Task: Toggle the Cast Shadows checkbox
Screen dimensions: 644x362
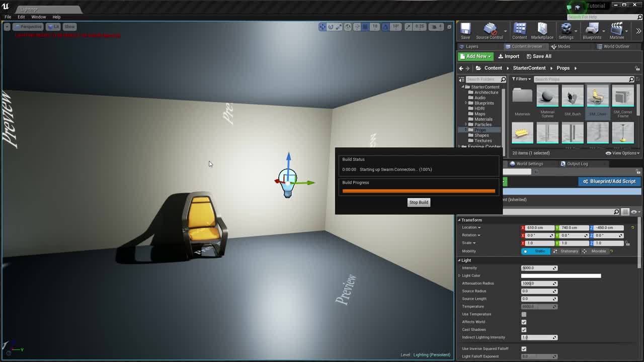Action: [x=524, y=330]
